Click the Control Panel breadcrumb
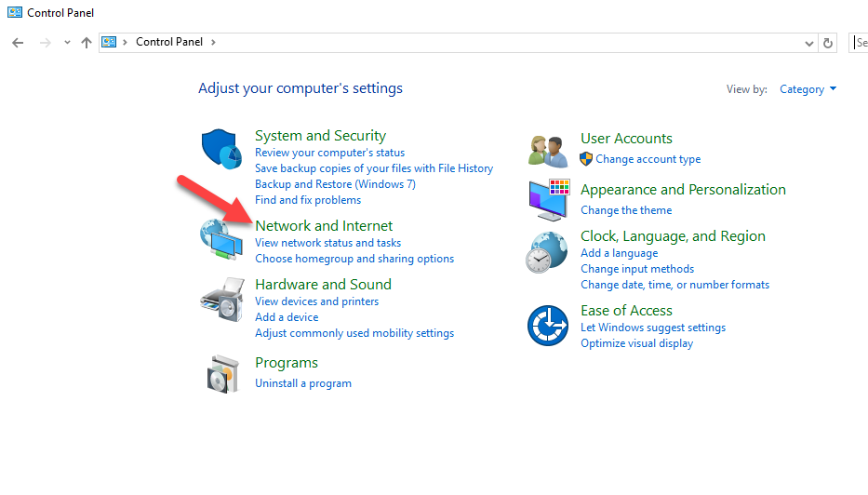Viewport: 868px width, 495px height. (169, 42)
